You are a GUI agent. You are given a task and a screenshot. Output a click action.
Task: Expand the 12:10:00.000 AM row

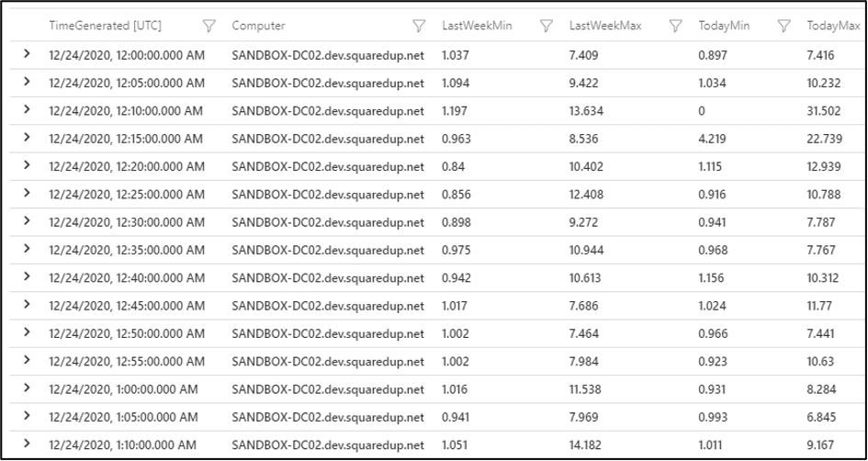pyautogui.click(x=26, y=109)
